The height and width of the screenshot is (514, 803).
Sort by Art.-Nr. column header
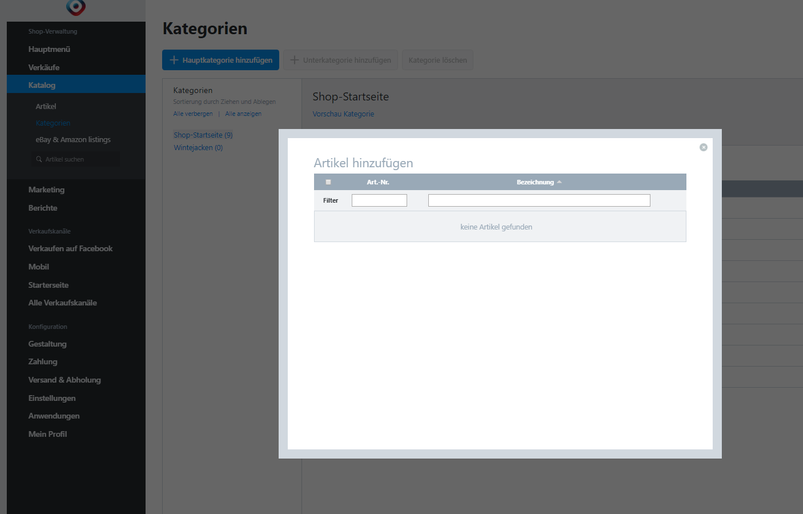pyautogui.click(x=378, y=182)
